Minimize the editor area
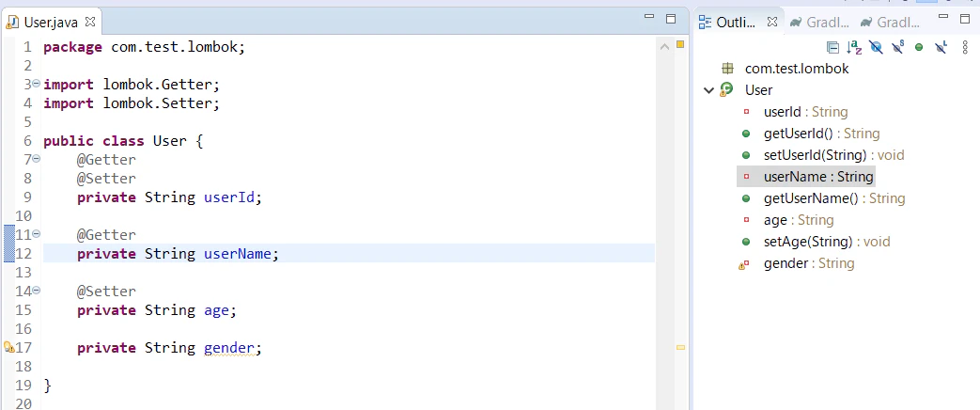Viewport: 980px width, 410px height. (649, 18)
